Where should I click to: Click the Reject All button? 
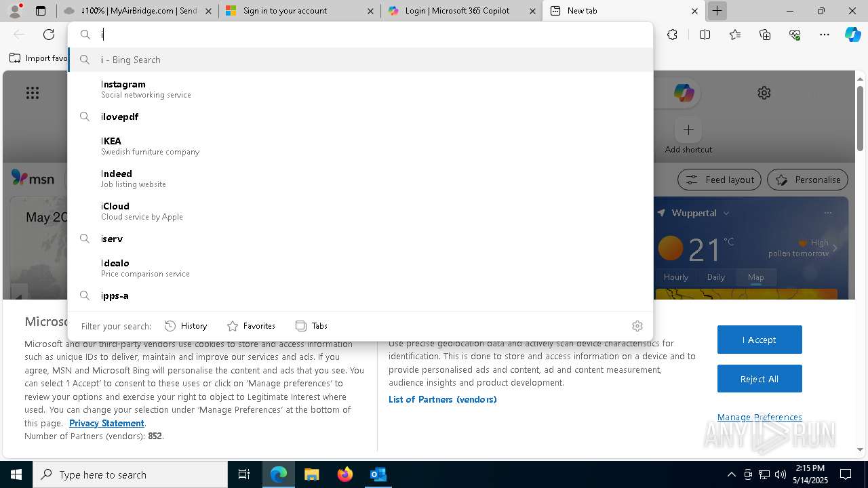[759, 379]
